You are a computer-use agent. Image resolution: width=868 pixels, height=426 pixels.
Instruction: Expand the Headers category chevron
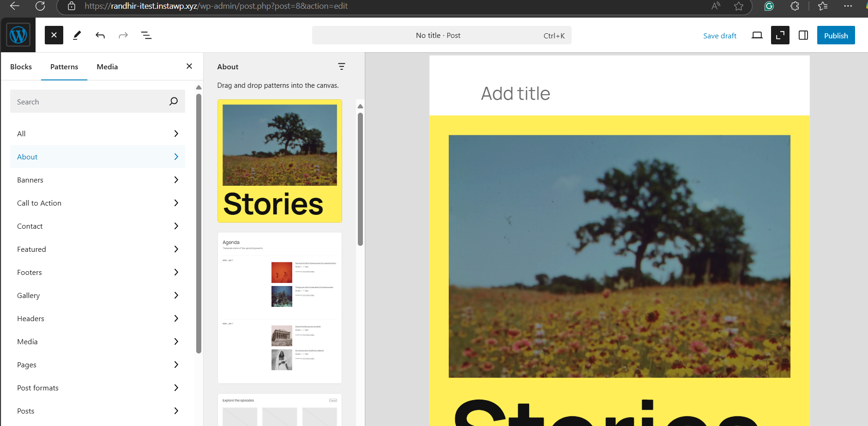(176, 318)
